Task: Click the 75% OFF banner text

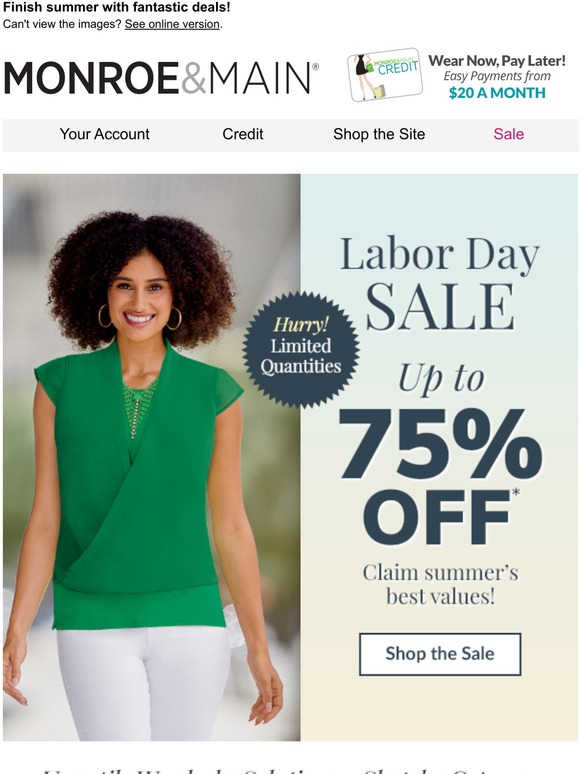Action: point(440,475)
